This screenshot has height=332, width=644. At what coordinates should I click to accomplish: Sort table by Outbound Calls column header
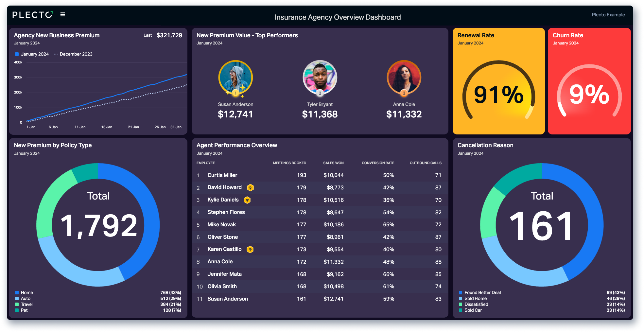(426, 163)
